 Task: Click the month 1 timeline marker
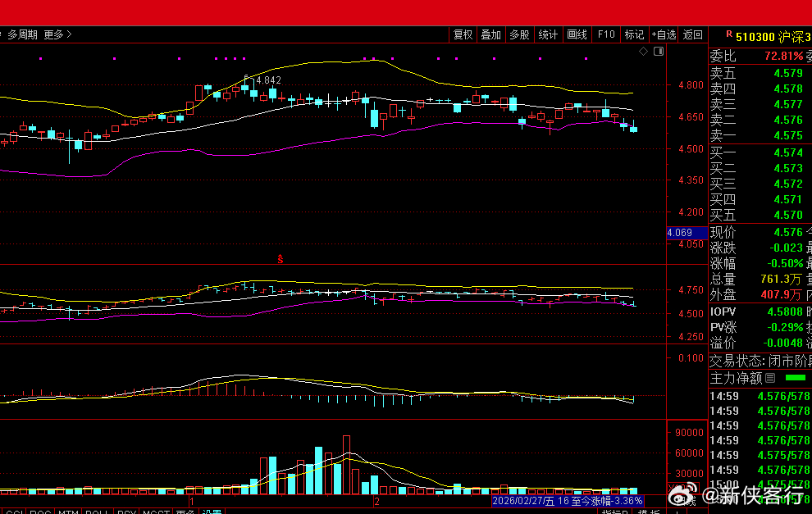click(192, 502)
